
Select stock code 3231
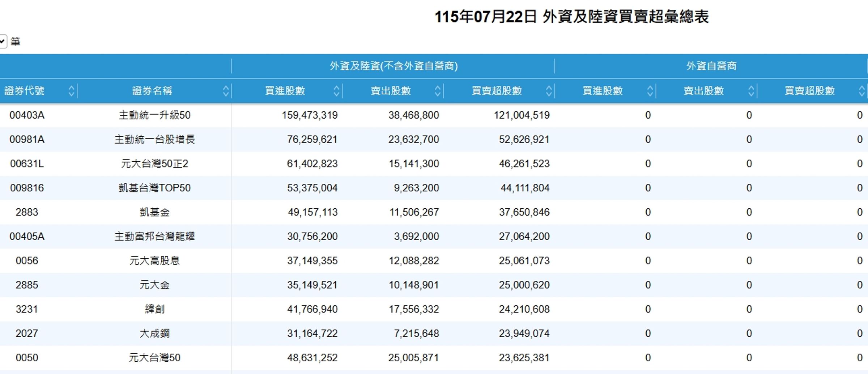[27, 309]
